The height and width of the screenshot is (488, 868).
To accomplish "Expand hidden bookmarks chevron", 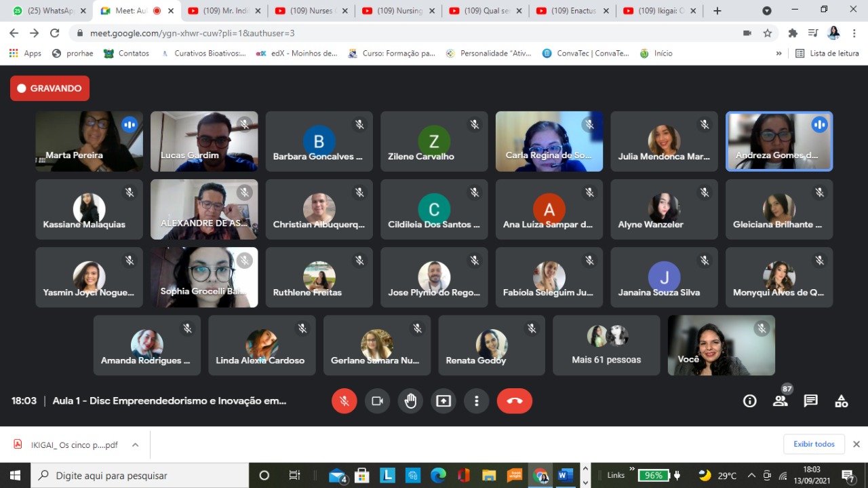I will (779, 53).
